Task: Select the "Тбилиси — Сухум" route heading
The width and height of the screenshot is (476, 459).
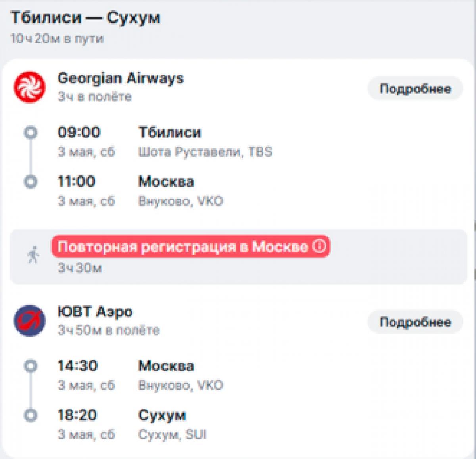Action: click(85, 18)
